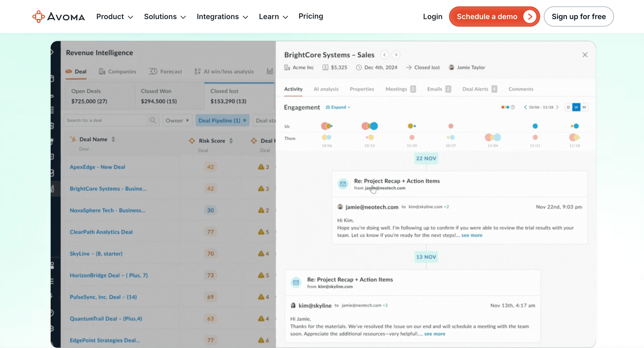The height and width of the screenshot is (348, 644).
Task: Go to next engagement date range
Action: pos(557,107)
